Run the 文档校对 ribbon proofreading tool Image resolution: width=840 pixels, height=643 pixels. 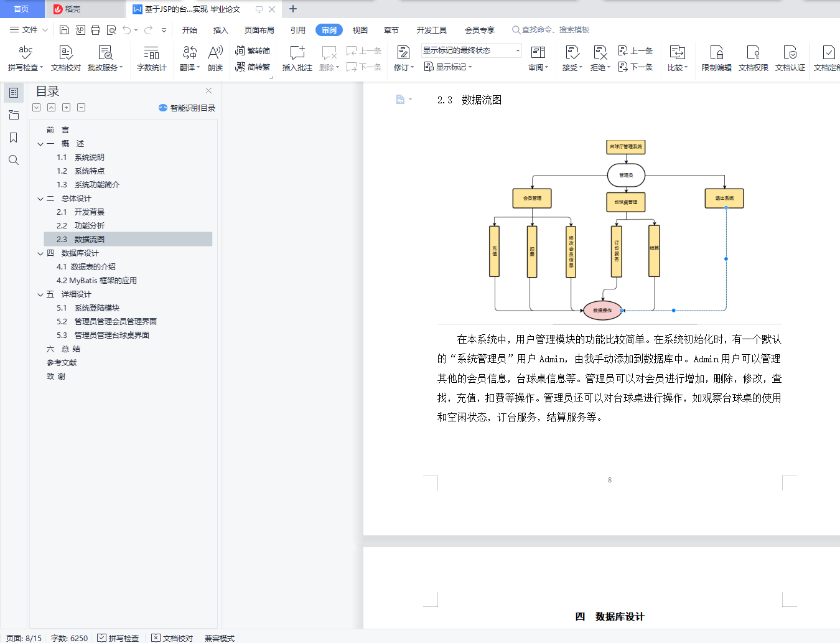click(x=66, y=59)
